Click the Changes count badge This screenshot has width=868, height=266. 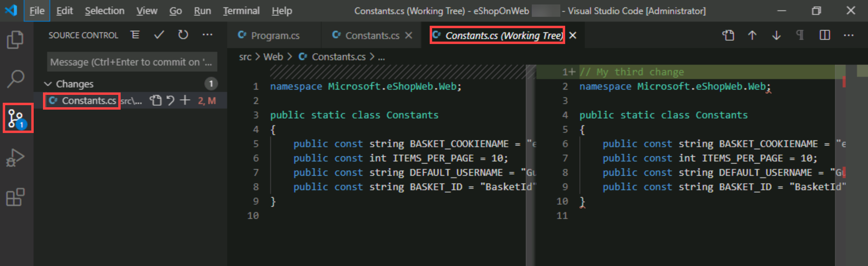(x=211, y=84)
